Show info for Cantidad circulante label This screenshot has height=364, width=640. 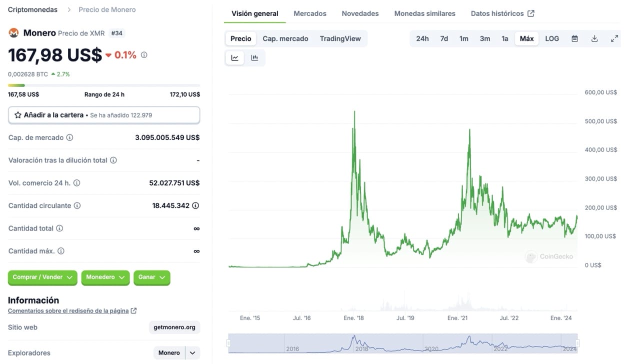tap(77, 205)
